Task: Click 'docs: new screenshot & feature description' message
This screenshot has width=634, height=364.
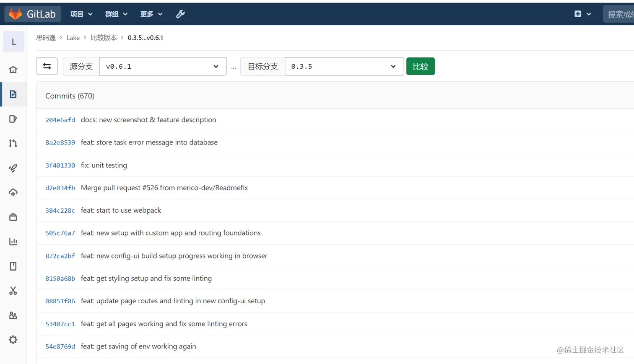Action: tap(148, 120)
